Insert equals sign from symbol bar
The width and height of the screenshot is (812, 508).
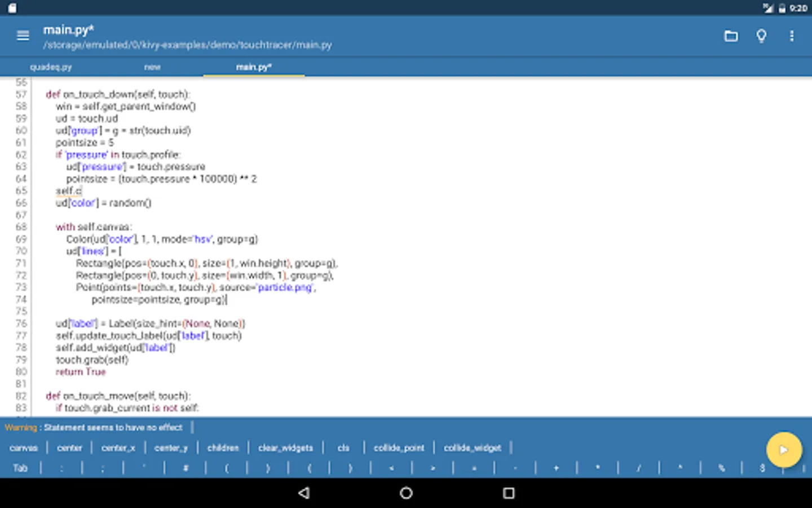click(x=474, y=468)
